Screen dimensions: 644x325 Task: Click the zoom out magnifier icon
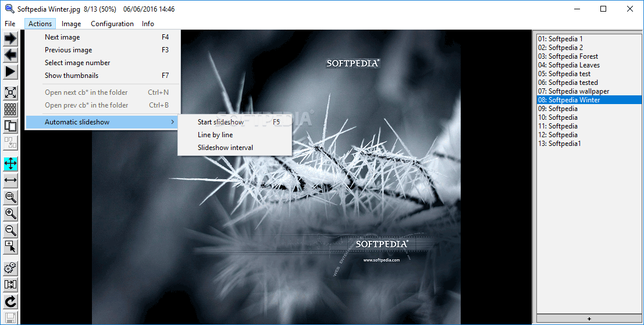tap(10, 230)
